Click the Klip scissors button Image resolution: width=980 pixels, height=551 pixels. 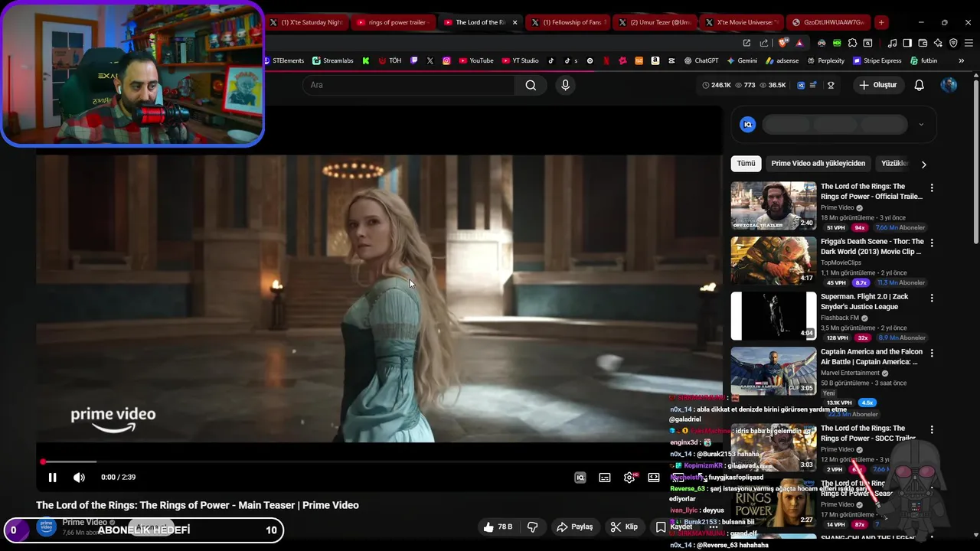624,527
